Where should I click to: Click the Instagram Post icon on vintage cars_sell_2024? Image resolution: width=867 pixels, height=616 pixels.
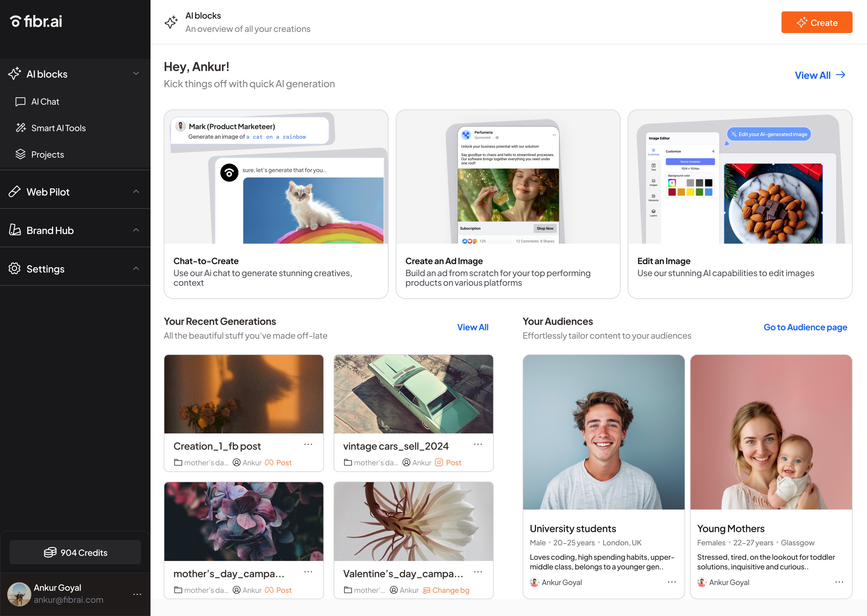(439, 462)
